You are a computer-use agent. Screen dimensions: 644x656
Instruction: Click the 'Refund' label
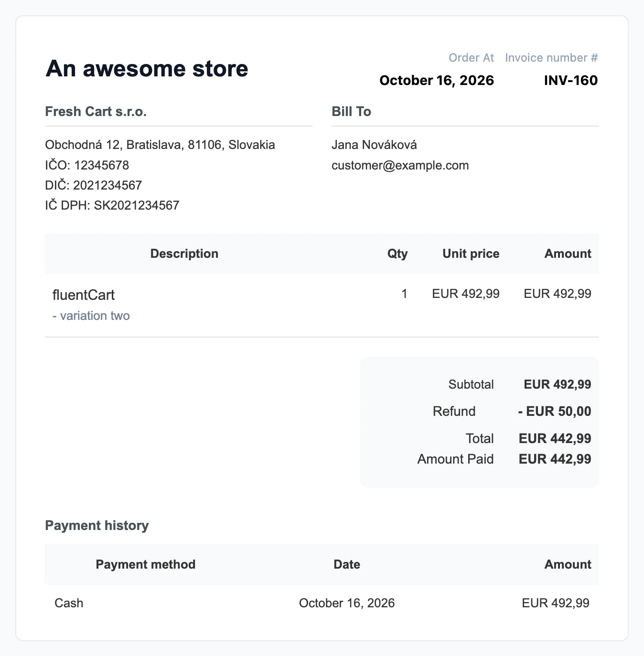[454, 411]
